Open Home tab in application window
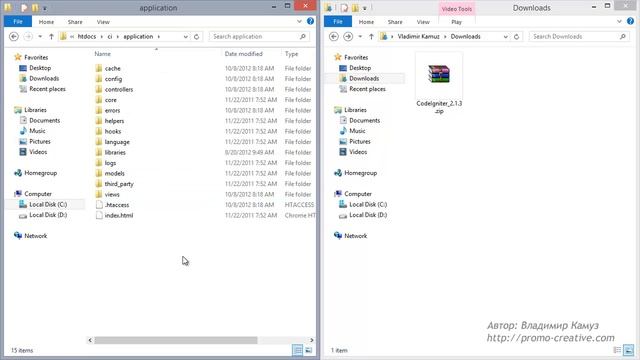 pyautogui.click(x=46, y=22)
